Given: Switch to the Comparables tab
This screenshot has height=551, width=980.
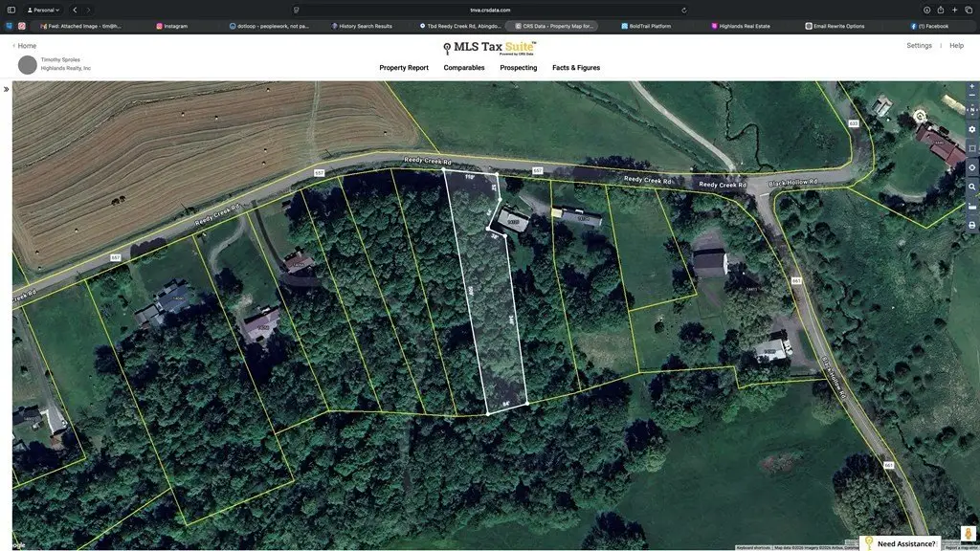Looking at the screenshot, I should [x=464, y=68].
